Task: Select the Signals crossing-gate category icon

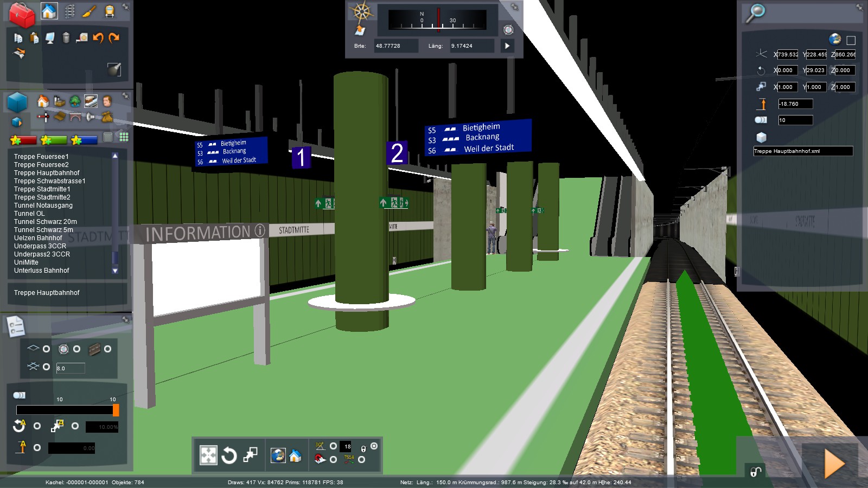Action: (x=43, y=116)
